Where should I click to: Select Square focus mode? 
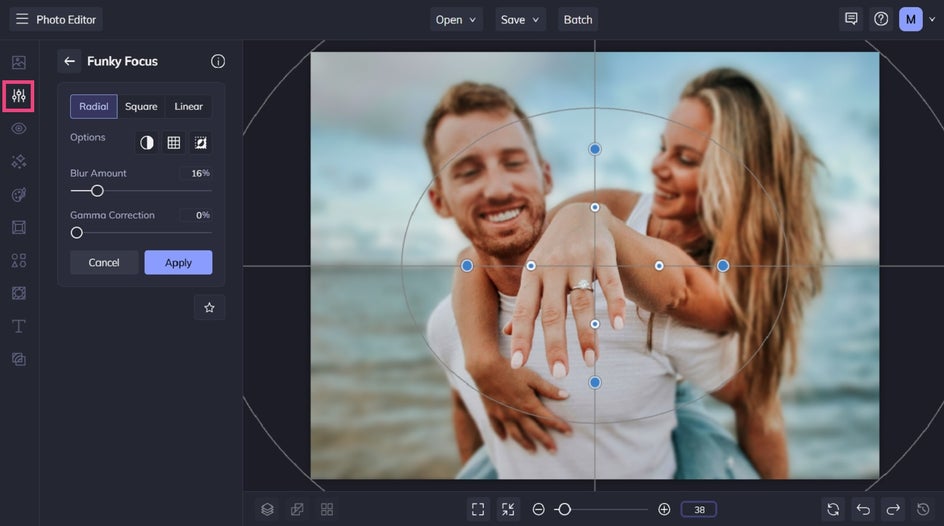[141, 107]
